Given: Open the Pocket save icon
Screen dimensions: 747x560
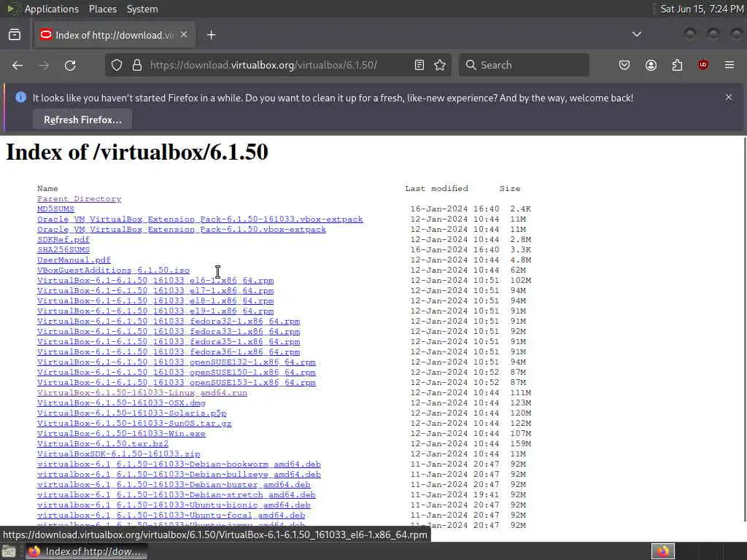Looking at the screenshot, I should [x=624, y=65].
